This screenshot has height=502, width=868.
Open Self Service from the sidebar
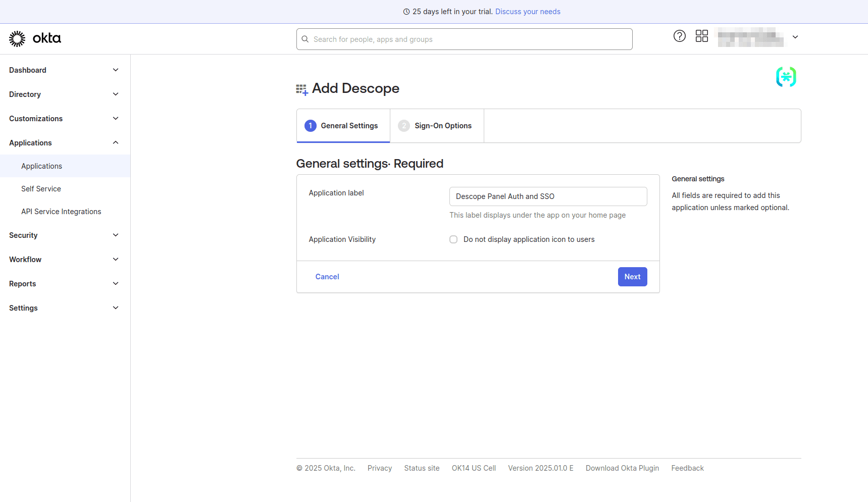(41, 188)
